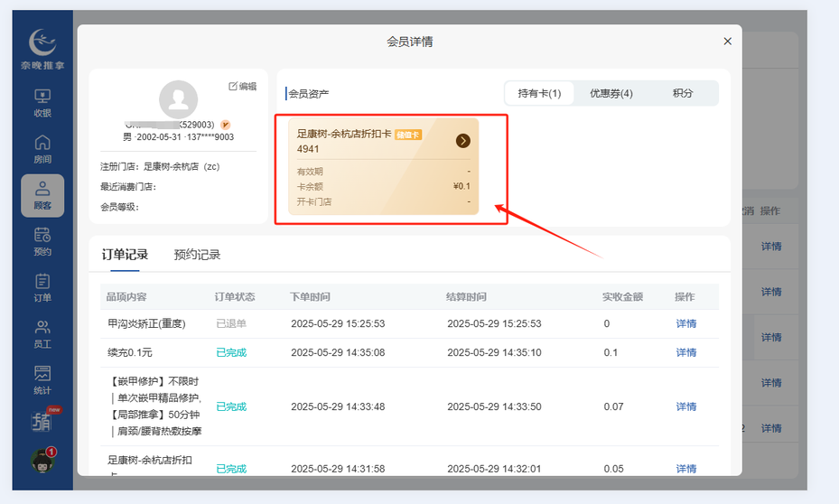Open 详情 for the 甲沟炎矫正(重度) order

686,323
